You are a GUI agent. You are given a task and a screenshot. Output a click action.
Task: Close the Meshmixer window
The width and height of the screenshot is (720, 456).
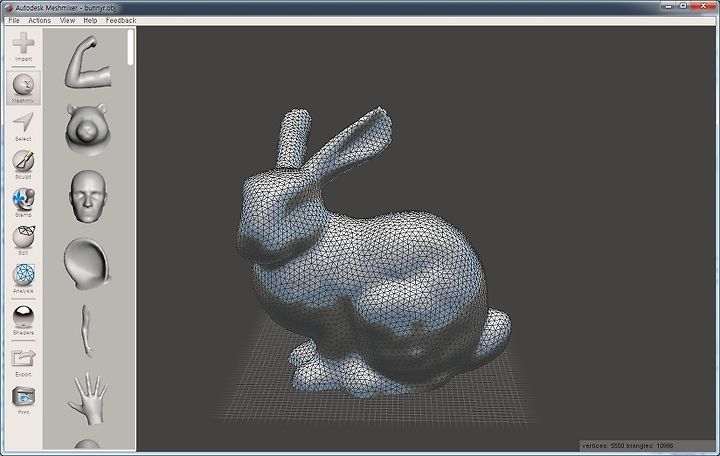[x=704, y=6]
